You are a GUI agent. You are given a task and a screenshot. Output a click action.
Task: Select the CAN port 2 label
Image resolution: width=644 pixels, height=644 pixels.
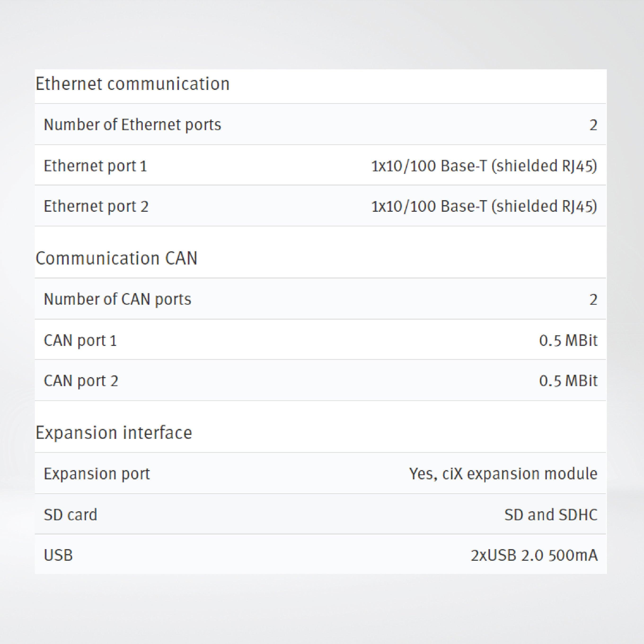point(81,381)
